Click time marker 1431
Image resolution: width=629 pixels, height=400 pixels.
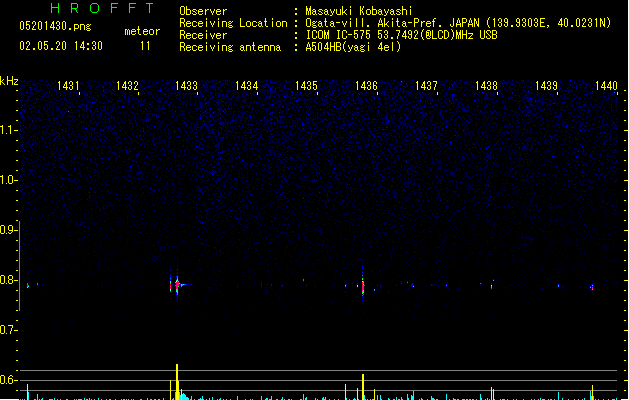(x=68, y=86)
